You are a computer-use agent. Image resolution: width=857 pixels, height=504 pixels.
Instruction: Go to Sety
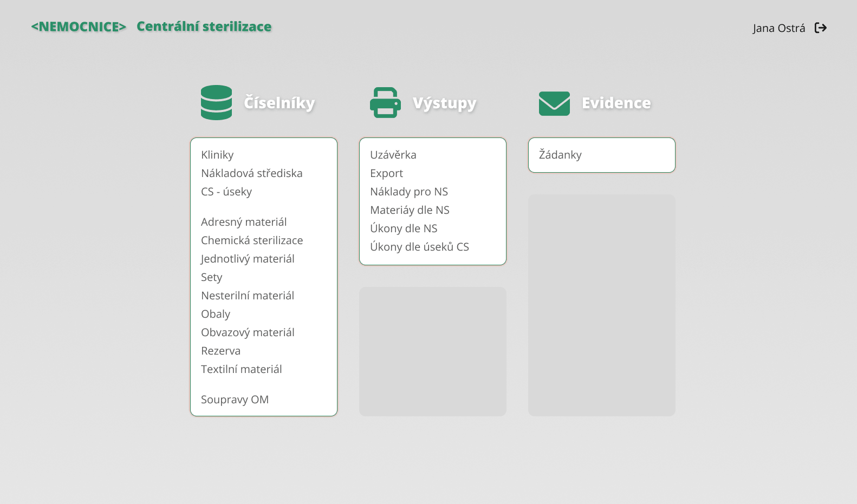212,277
